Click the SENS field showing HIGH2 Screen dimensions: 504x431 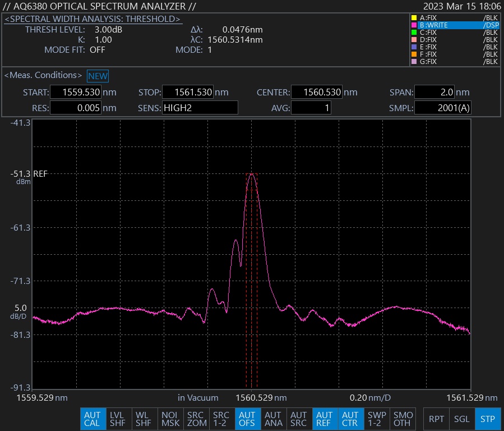pos(200,108)
